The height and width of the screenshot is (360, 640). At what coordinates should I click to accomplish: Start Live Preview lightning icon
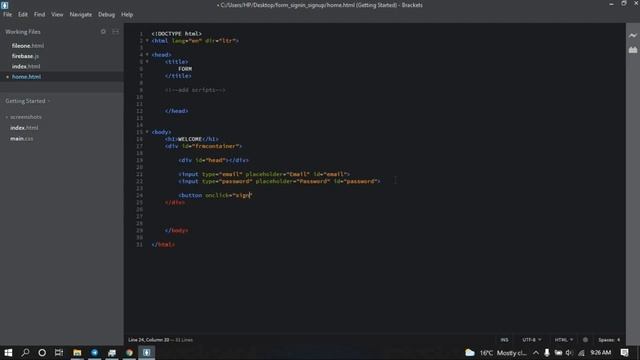[x=633, y=36]
